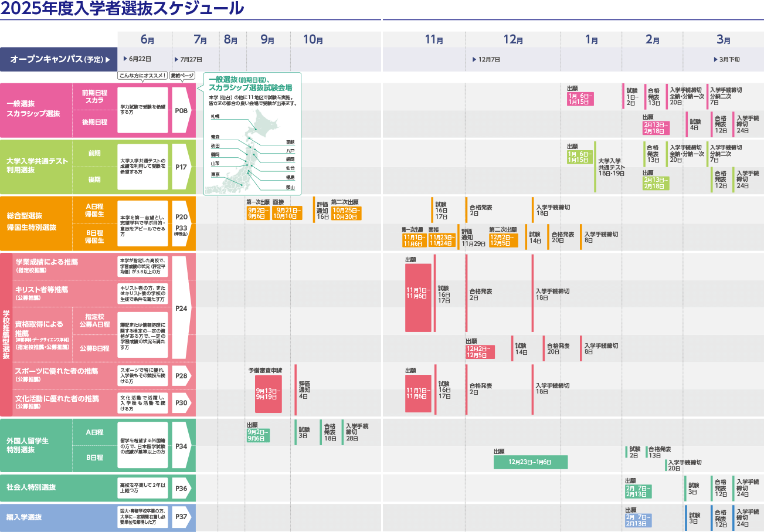Screen dimensions: 764x532
Task: Click the 帰国生特別選抜 row label
Action: coord(31,228)
